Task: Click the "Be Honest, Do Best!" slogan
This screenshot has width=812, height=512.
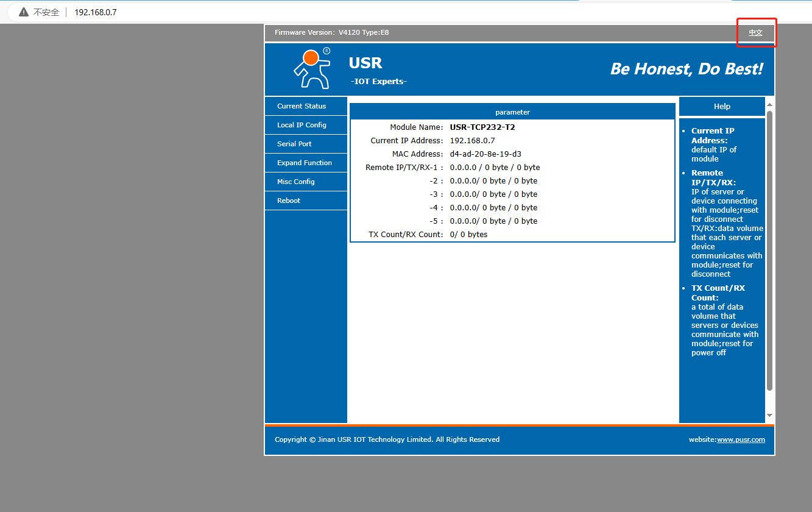Action: 686,69
